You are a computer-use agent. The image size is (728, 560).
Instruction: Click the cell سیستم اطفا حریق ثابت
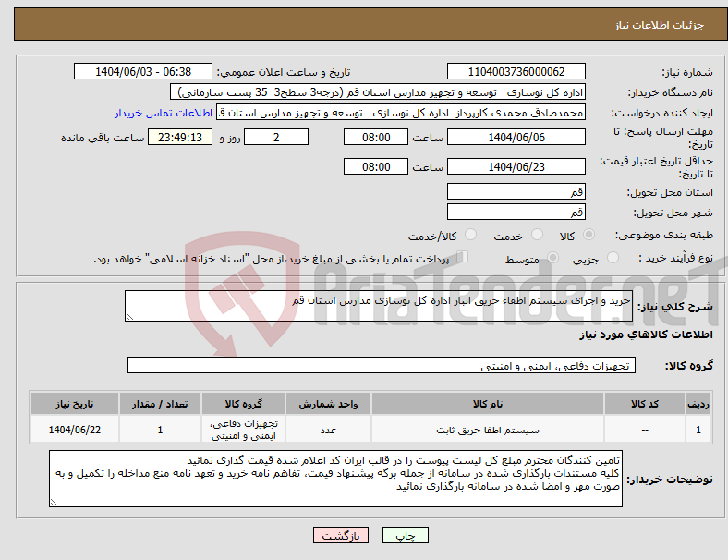click(x=488, y=430)
